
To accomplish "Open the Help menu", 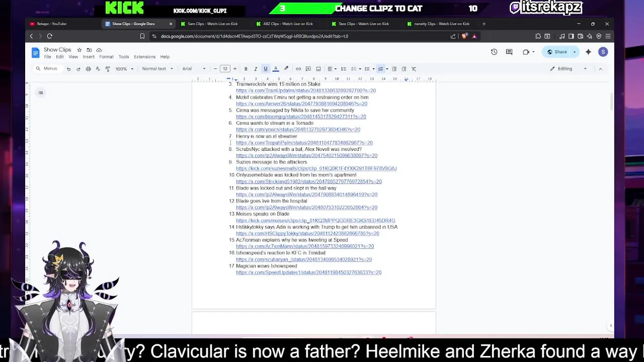I will click(165, 57).
